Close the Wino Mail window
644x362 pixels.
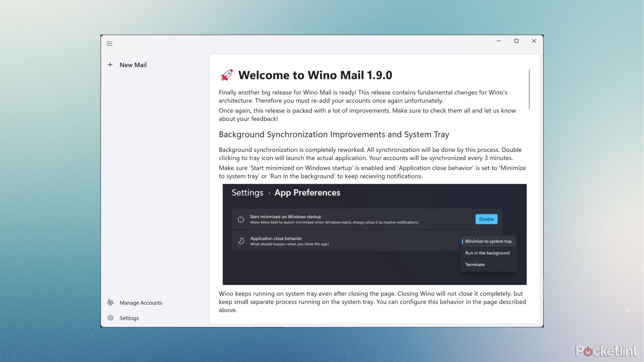tap(534, 41)
